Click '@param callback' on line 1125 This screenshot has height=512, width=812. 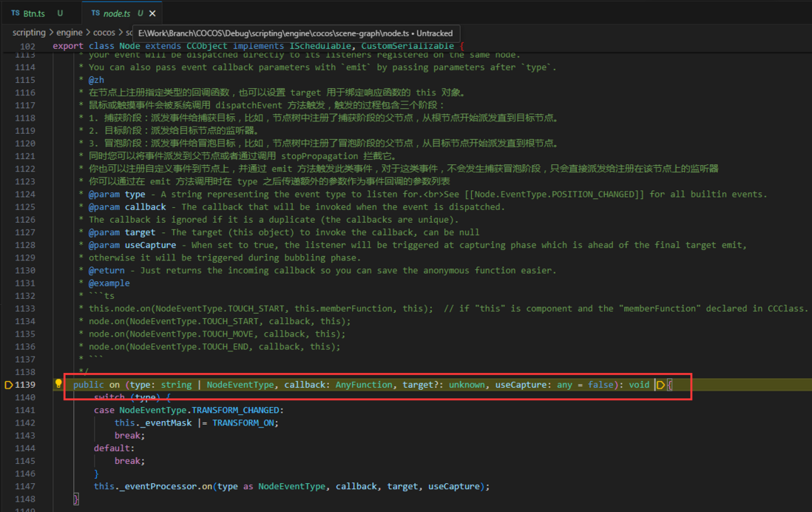coord(127,207)
